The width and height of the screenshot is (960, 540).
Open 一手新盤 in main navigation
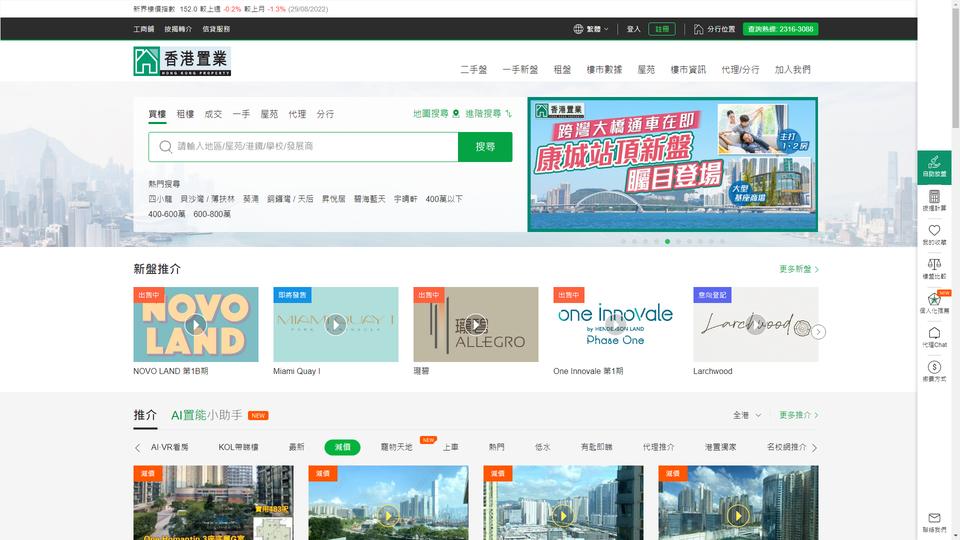click(x=520, y=70)
